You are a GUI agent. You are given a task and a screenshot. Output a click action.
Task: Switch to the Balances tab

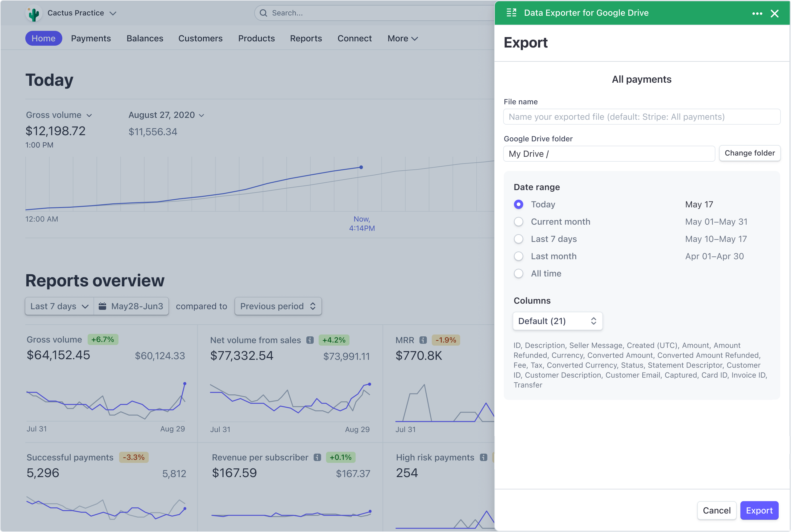(145, 38)
